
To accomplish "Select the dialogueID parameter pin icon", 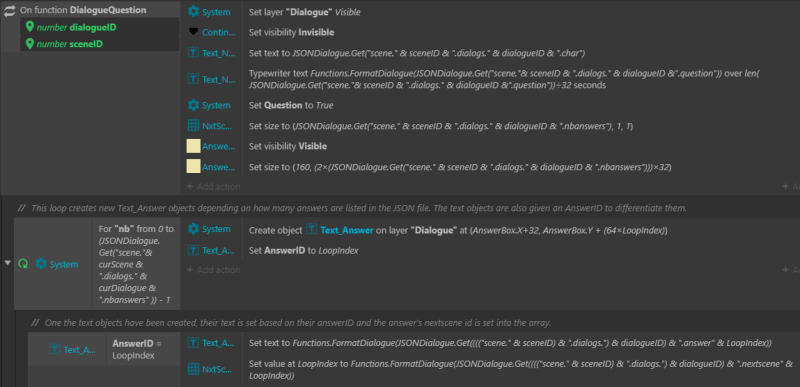I will [x=30, y=27].
